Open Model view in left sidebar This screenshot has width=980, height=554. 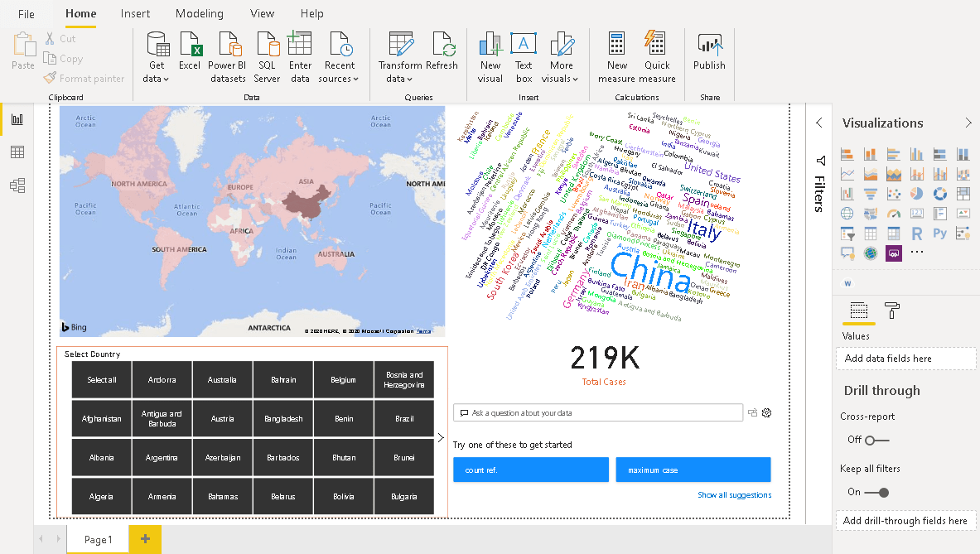17,185
